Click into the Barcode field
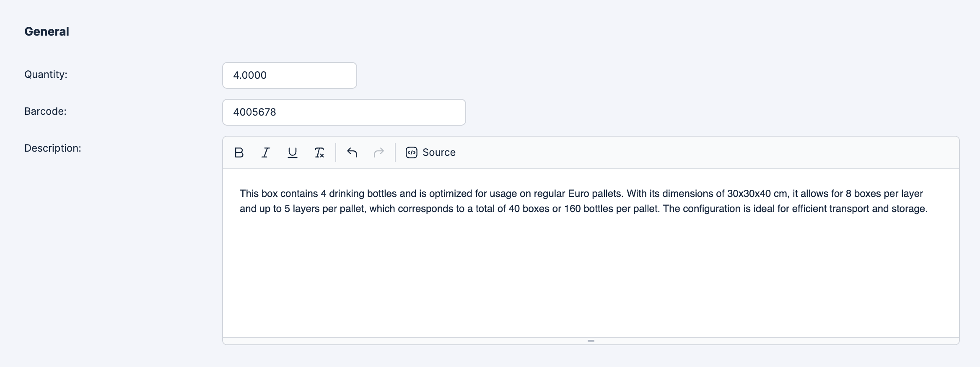 (x=344, y=112)
